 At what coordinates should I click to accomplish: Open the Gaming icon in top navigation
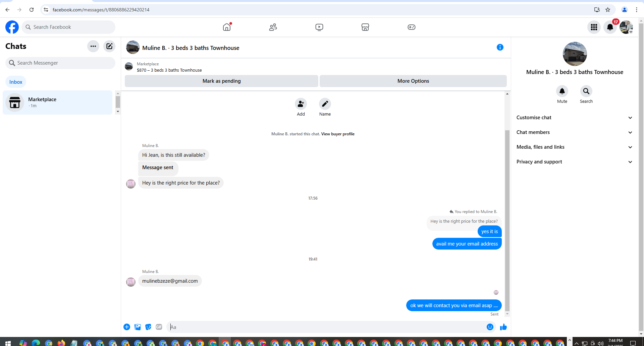pos(412,27)
